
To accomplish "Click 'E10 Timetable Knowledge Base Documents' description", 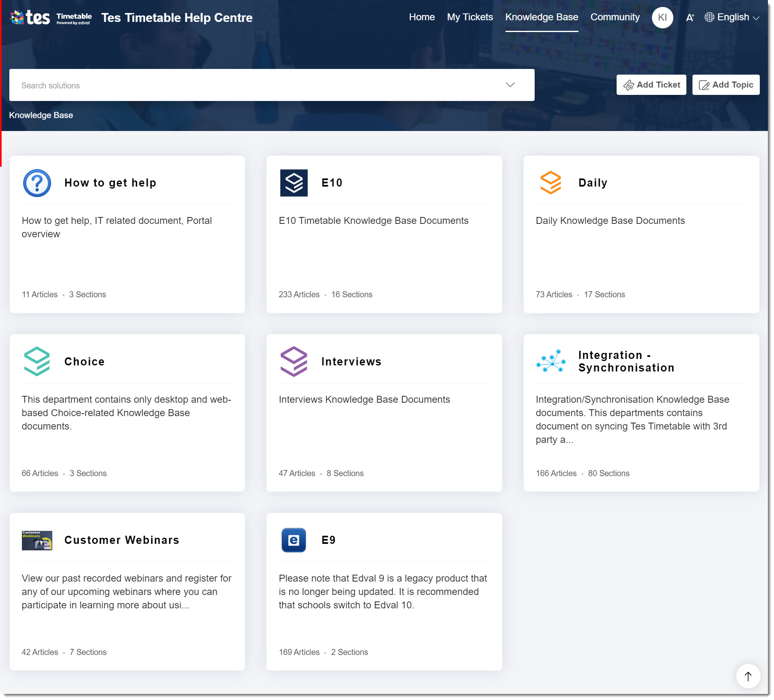I will [374, 221].
